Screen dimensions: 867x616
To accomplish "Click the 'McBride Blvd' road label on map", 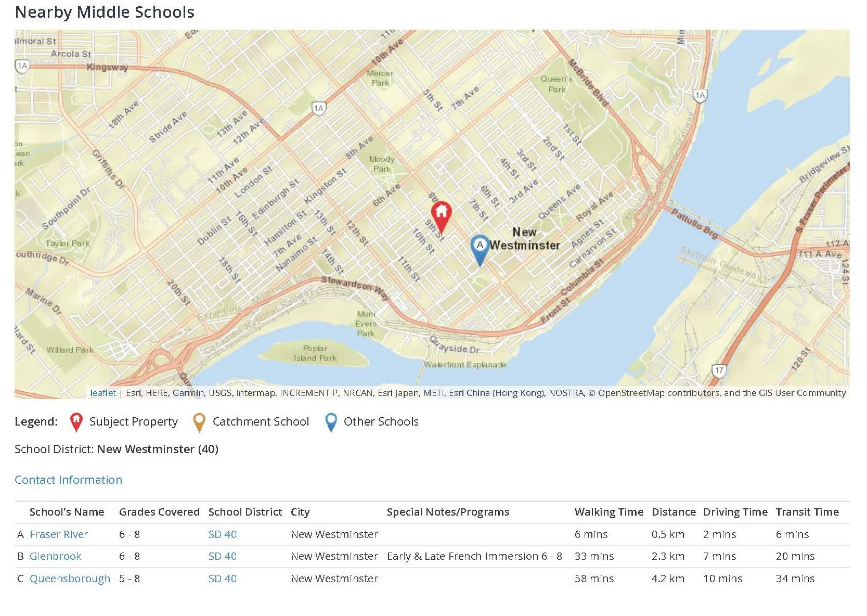I will [x=588, y=83].
